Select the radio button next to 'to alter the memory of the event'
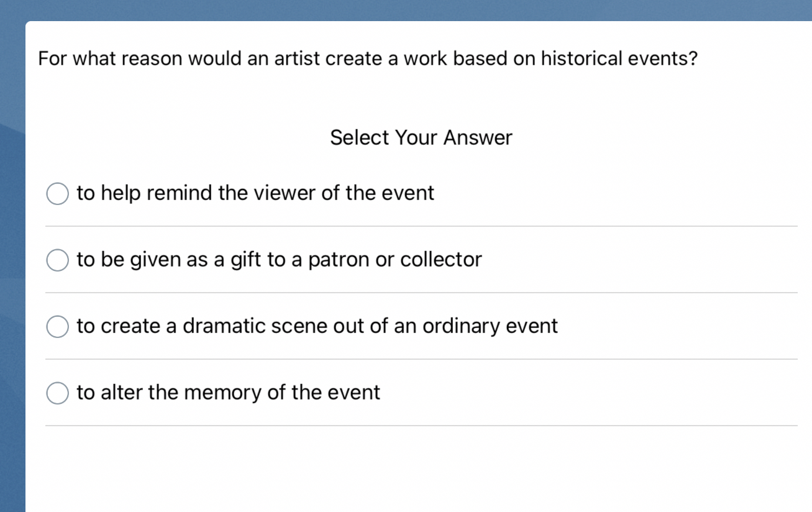 tap(57, 393)
